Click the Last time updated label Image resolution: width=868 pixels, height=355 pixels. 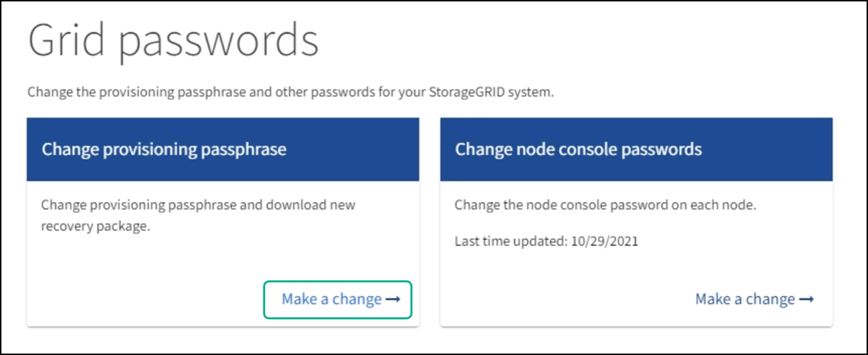click(512, 242)
